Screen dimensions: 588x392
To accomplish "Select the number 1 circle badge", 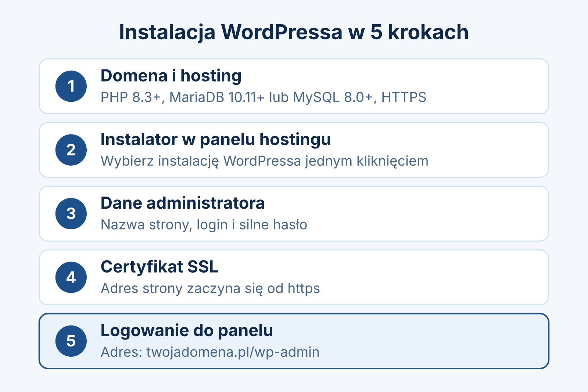I will (71, 86).
